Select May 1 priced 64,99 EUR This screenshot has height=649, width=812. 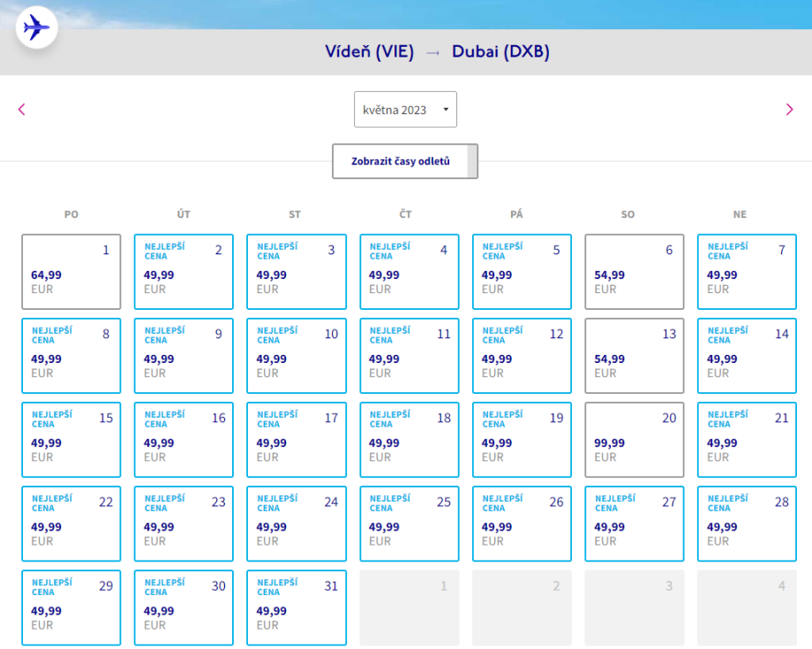coord(71,272)
